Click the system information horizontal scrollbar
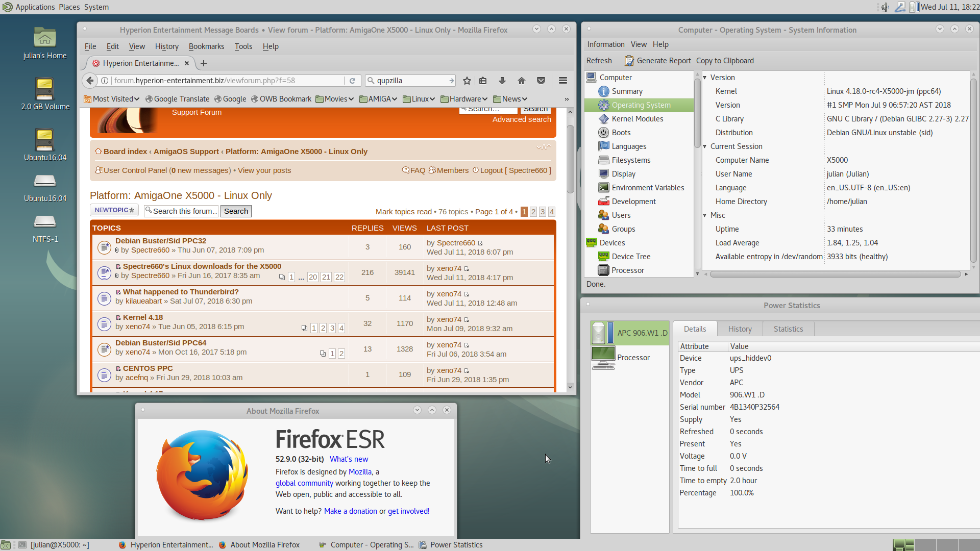The image size is (980, 551). point(835,274)
